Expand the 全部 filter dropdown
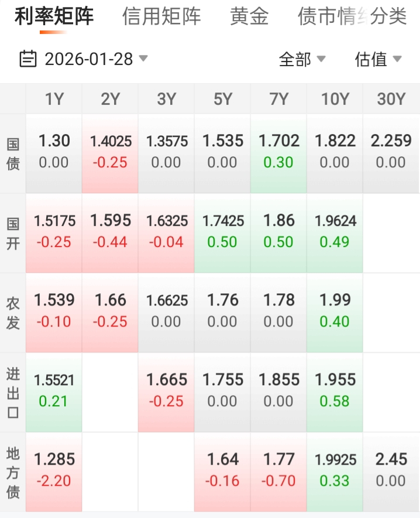This screenshot has height=518, width=420. [302, 59]
